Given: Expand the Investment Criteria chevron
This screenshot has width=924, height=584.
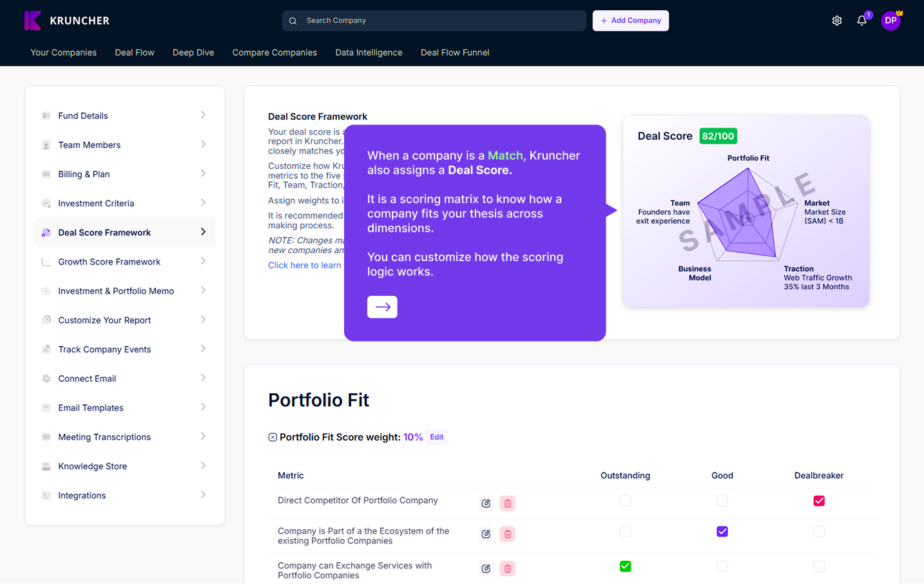Looking at the screenshot, I should [x=203, y=203].
